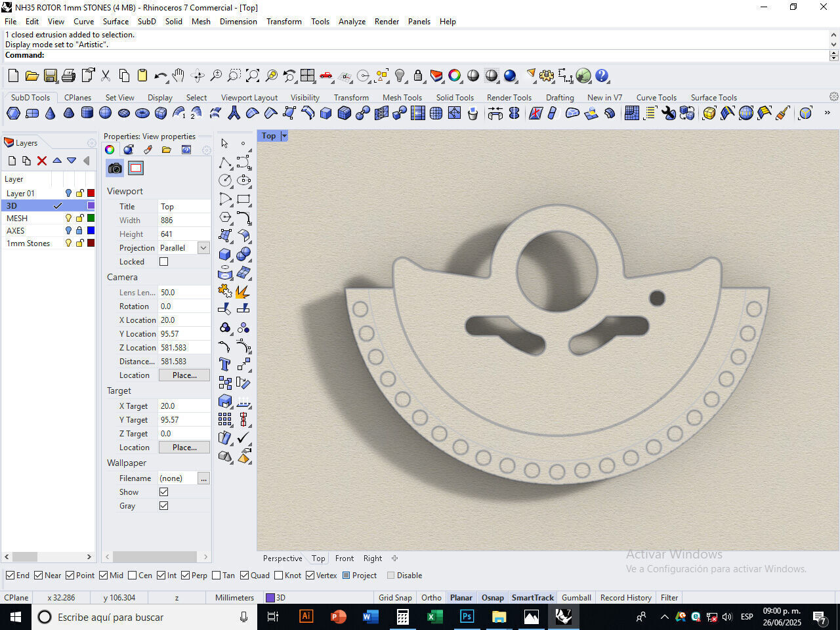This screenshot has height=630, width=840.
Task: Toggle the Gumball status bar button
Action: click(x=576, y=598)
